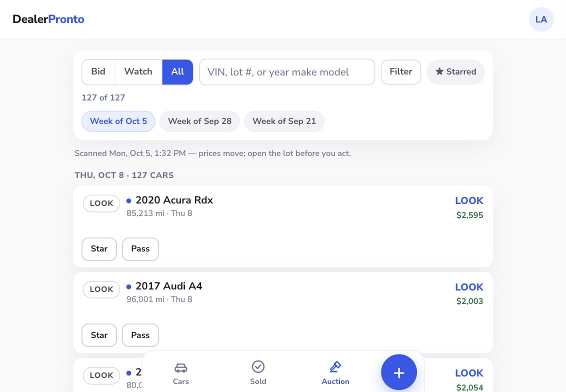Pass on the 2017 Audi A4

140,335
